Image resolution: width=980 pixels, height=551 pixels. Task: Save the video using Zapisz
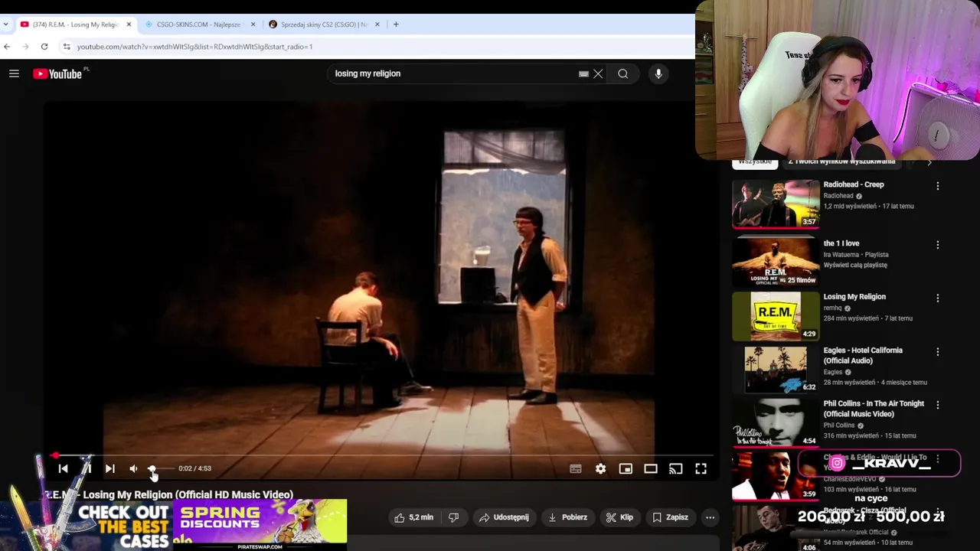coord(670,517)
